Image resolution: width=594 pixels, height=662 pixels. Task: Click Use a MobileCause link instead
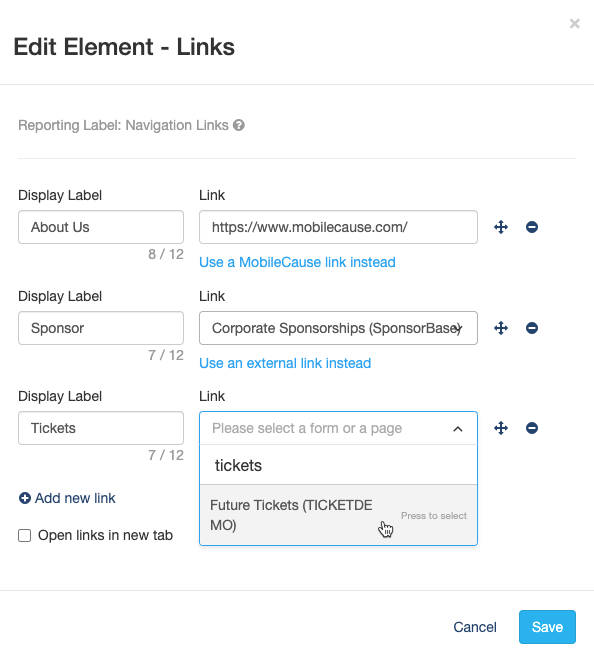(297, 262)
